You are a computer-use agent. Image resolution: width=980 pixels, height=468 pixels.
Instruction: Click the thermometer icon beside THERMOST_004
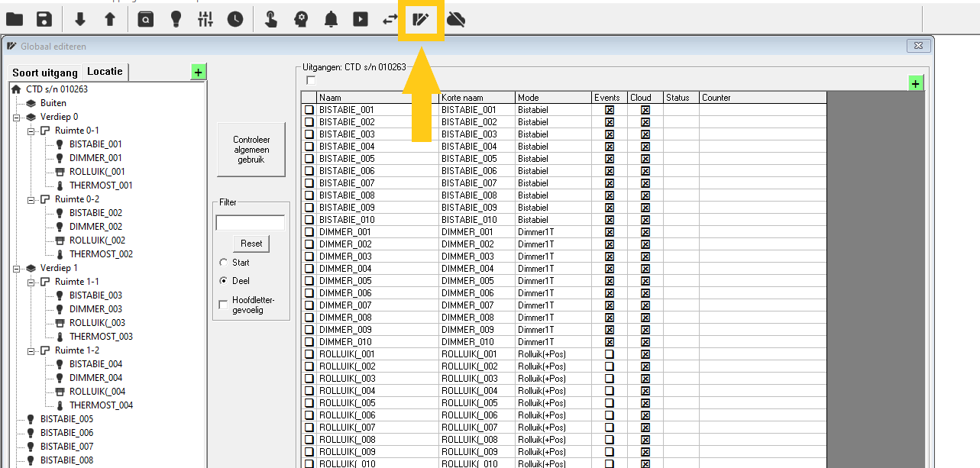tap(60, 405)
